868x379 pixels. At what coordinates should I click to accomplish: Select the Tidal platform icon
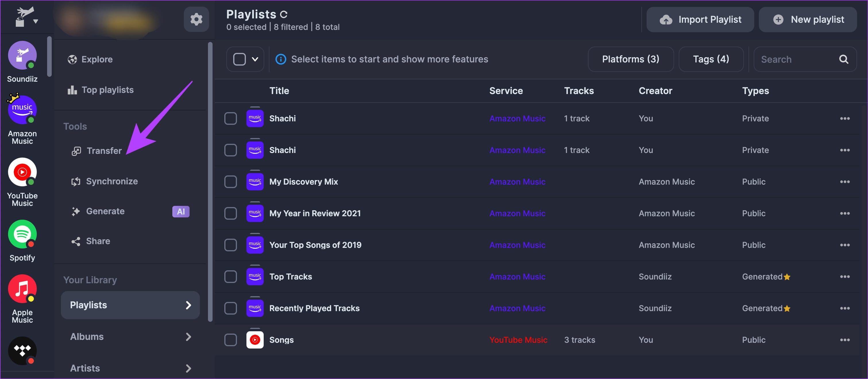coord(22,351)
